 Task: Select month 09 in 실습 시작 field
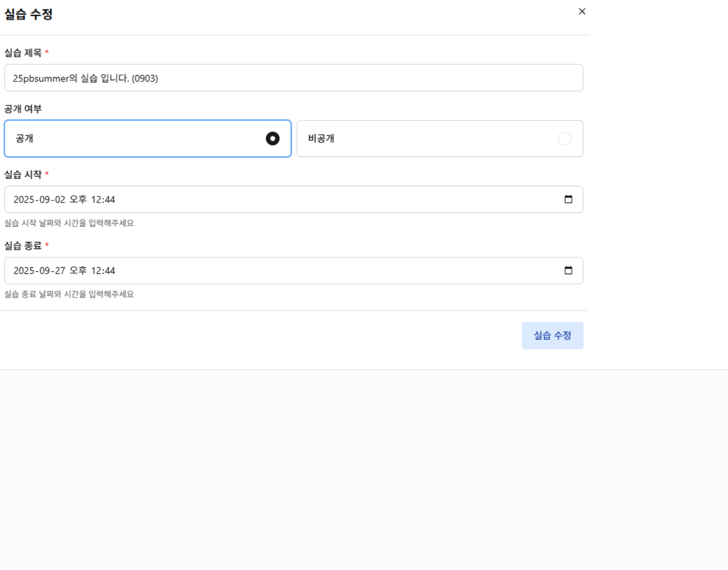point(45,200)
